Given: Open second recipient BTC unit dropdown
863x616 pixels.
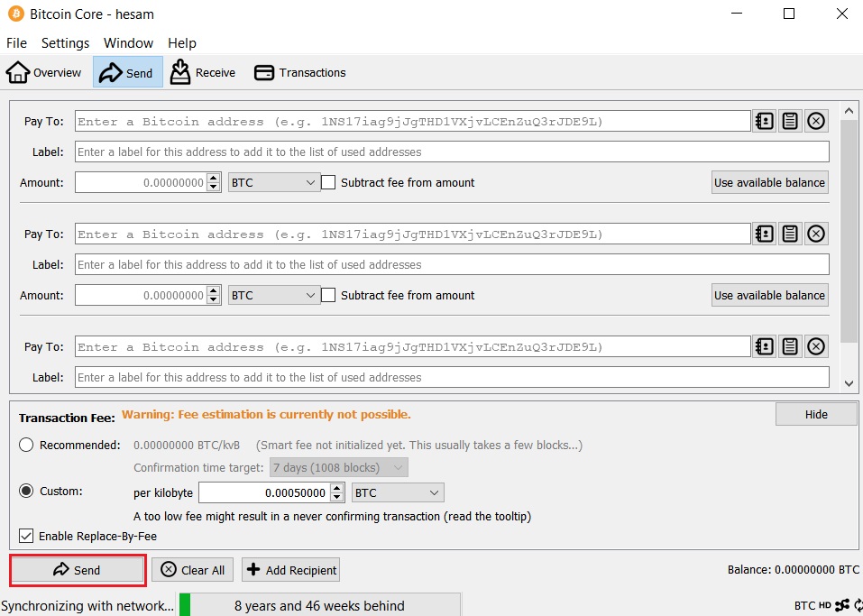Looking at the screenshot, I should click(x=274, y=296).
